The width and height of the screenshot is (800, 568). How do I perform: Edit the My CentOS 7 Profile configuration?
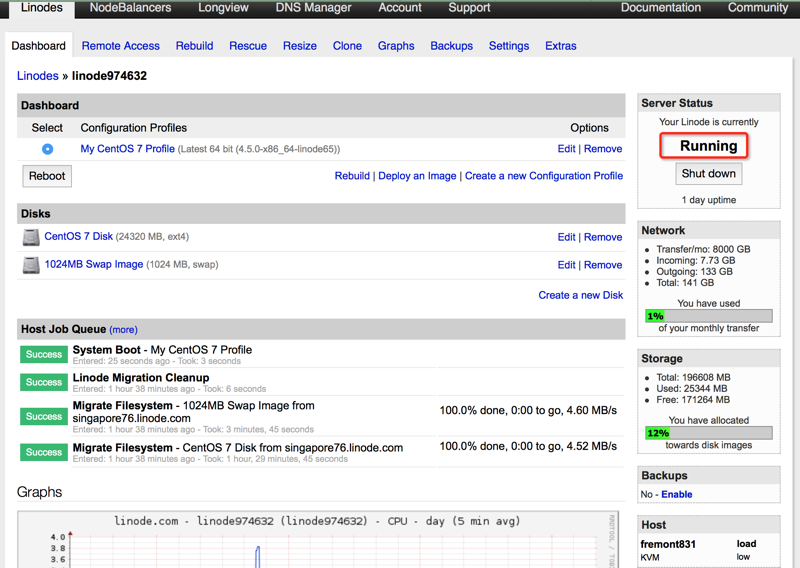point(566,149)
